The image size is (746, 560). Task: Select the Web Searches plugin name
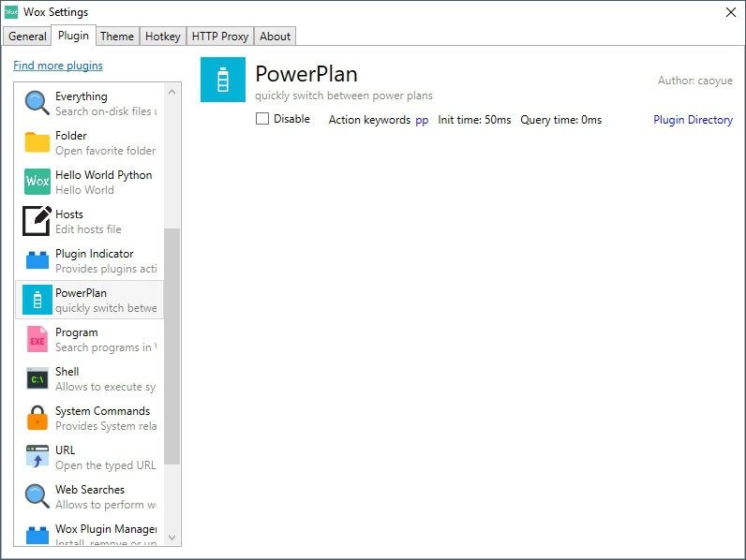[x=90, y=490]
